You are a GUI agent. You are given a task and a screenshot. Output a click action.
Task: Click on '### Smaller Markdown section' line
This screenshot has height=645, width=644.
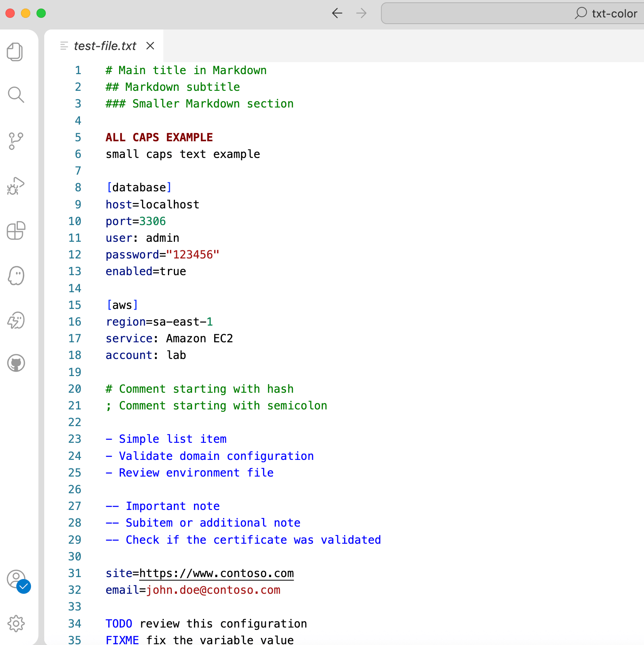(199, 104)
